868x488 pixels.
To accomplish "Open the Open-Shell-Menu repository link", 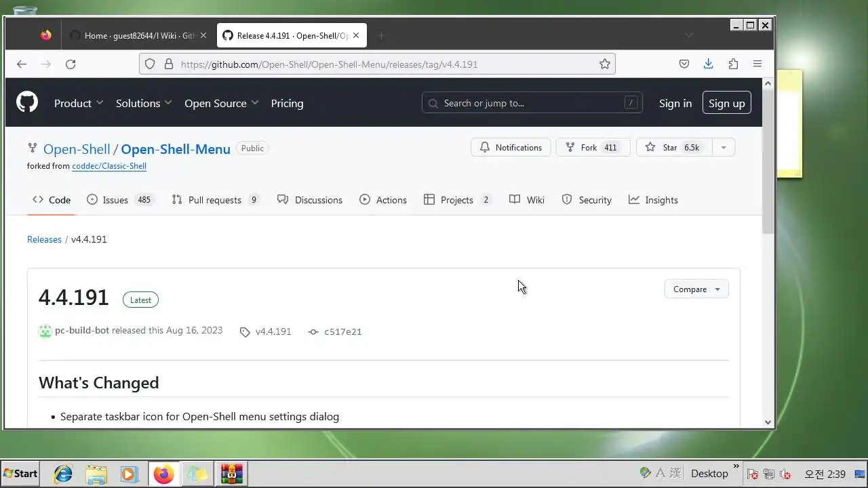I will click(176, 149).
